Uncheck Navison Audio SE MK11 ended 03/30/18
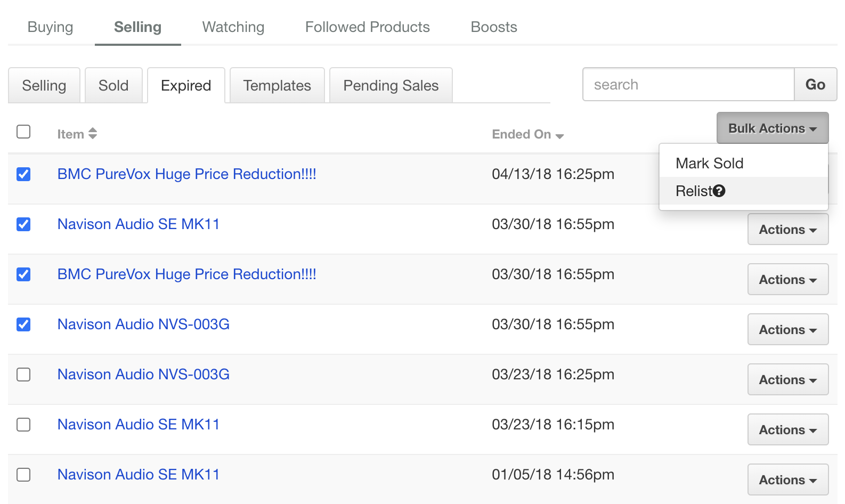845x504 pixels. (23, 224)
